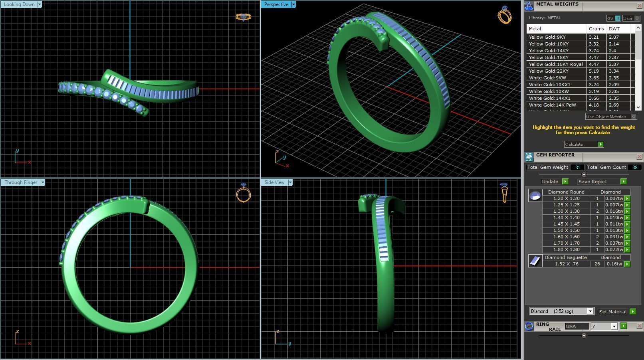This screenshot has width=644, height=360.
Task: Select the White Gold:10KX1 row
Action: pyautogui.click(x=581, y=85)
